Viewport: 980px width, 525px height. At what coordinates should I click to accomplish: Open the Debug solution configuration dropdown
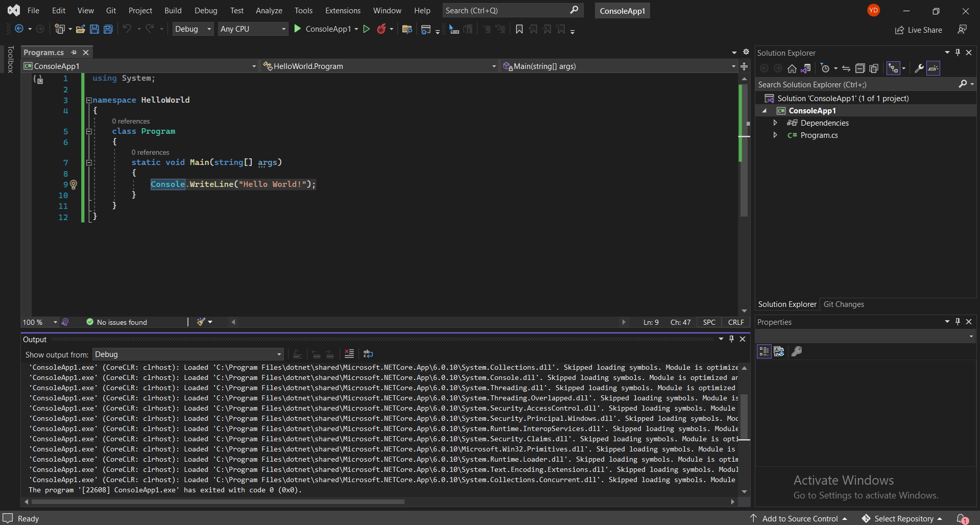click(x=193, y=29)
